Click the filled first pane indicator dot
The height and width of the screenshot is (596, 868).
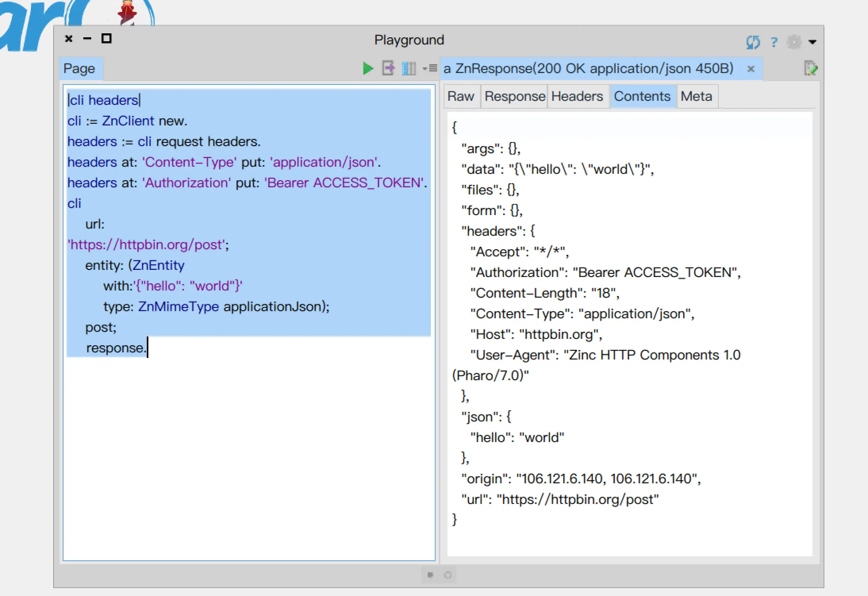pos(430,575)
